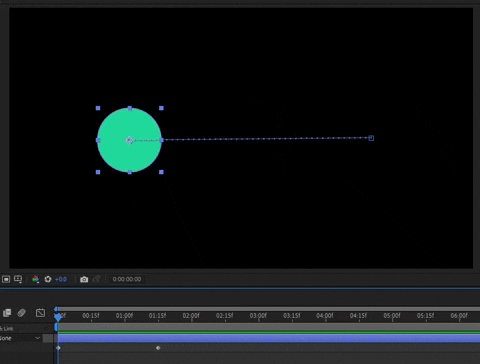
Task: Click the 02:00f mark on time ruler
Action: point(191,315)
